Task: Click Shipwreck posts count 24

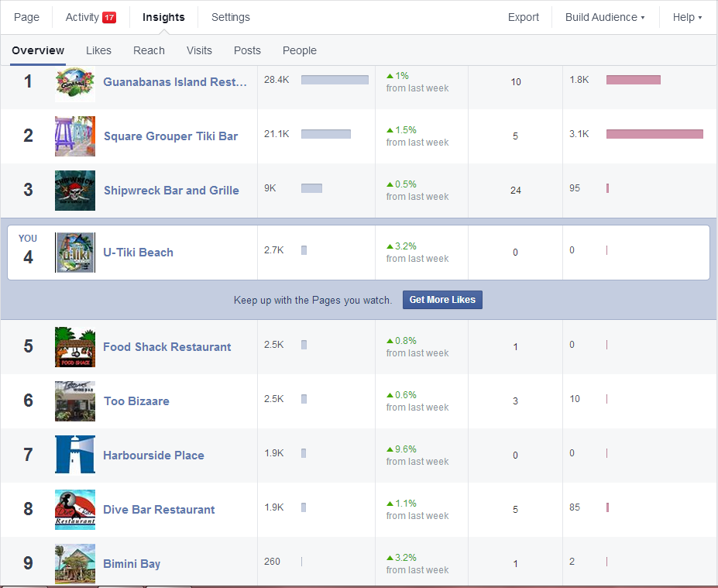Action: [516, 191]
